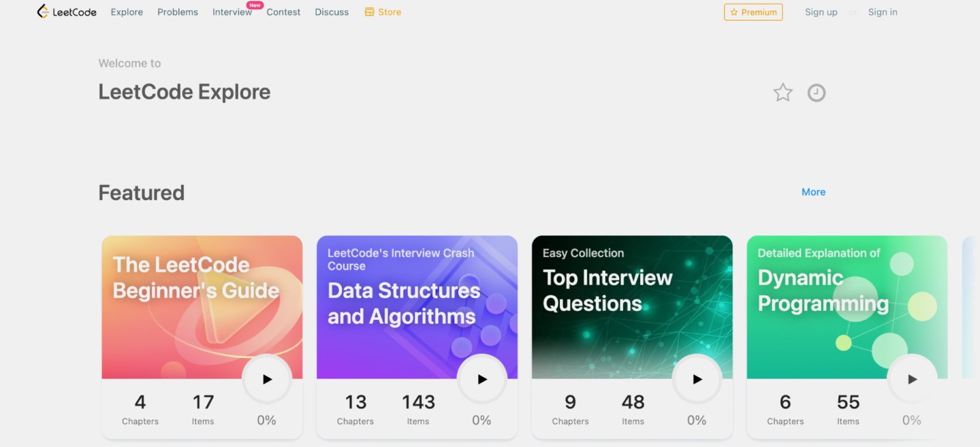Click the LeetCode Explore heading
Viewport: 980px width, 447px height.
[185, 92]
